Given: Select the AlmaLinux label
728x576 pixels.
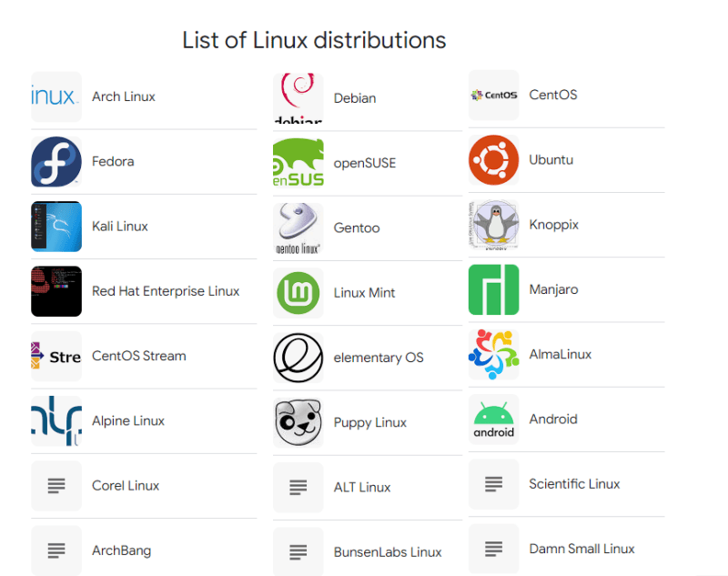Looking at the screenshot, I should (561, 355).
